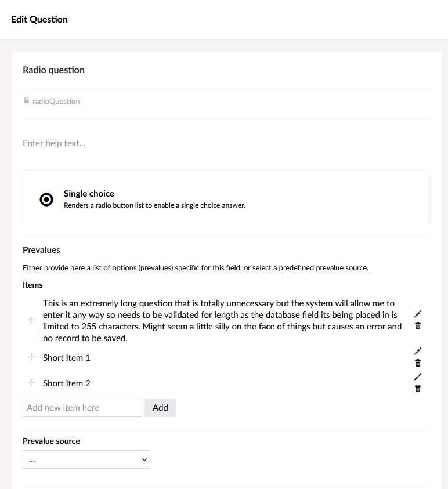Click the drag handle next to Short Item 2
The height and width of the screenshot is (489, 448).
[31, 383]
